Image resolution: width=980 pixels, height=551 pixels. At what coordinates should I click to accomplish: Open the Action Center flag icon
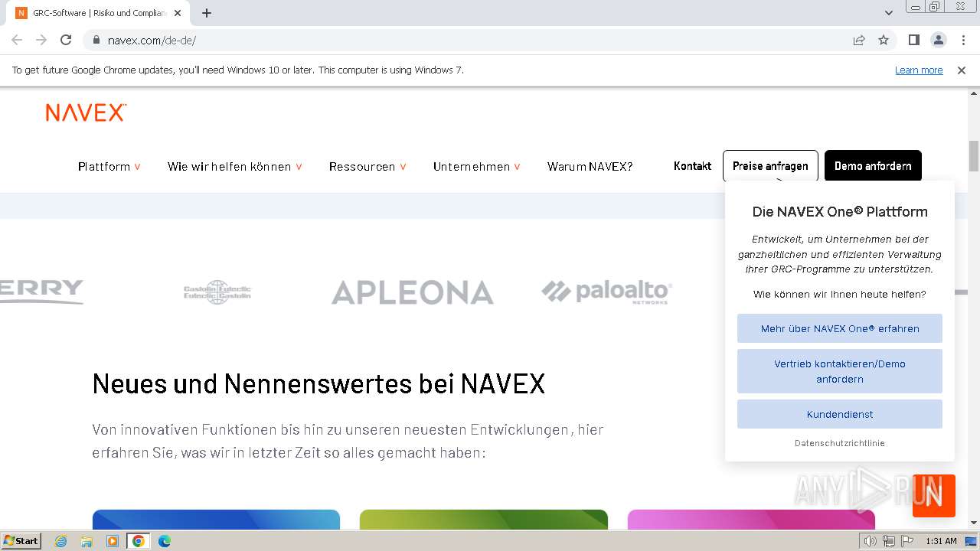point(907,541)
